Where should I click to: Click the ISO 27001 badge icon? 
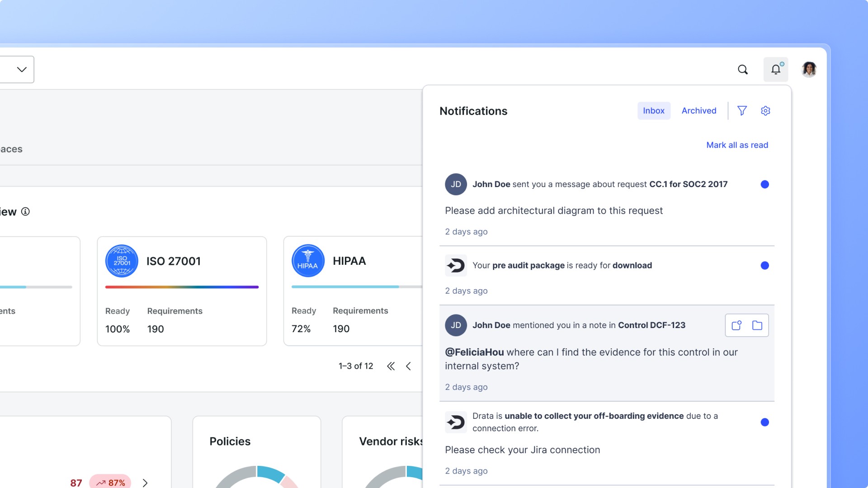click(122, 261)
